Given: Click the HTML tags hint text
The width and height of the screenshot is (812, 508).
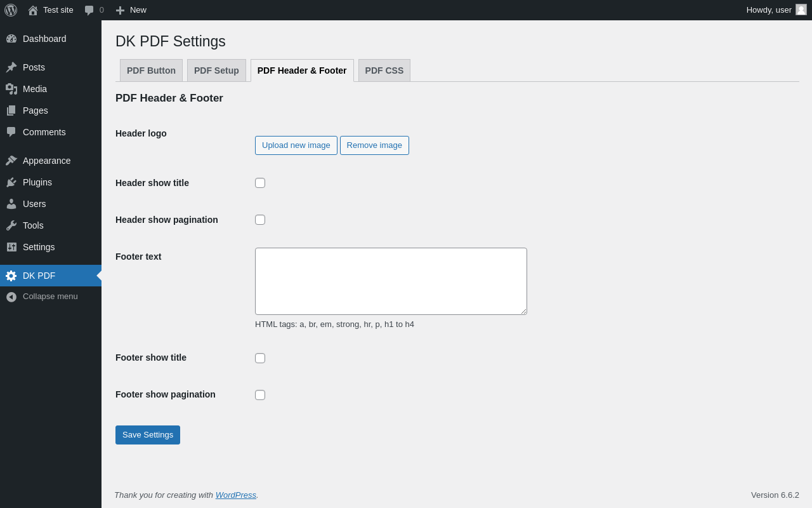Looking at the screenshot, I should pyautogui.click(x=334, y=324).
